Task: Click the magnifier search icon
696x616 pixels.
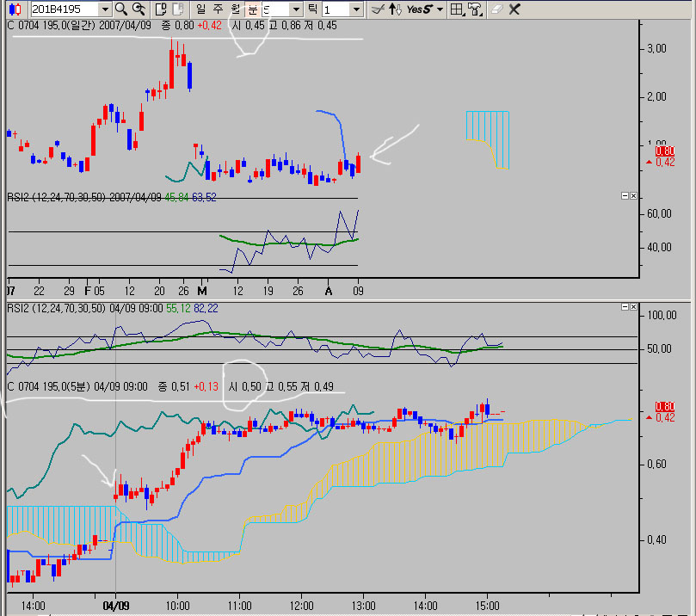Action: tap(120, 9)
